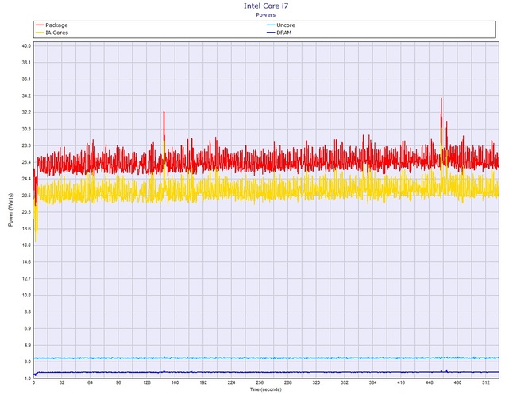Screen dimensions: 532x399
Task: Select the "IA Cores" legend label
Action: click(57, 33)
